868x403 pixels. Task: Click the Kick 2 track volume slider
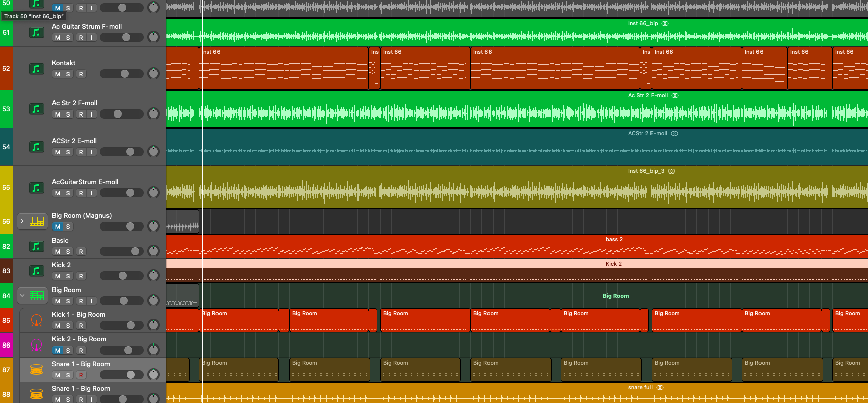122,276
